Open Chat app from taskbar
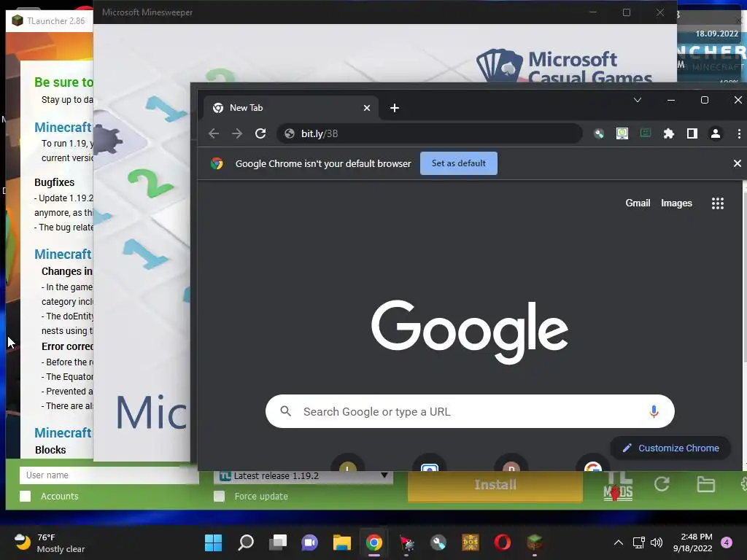747x560 pixels. [309, 542]
